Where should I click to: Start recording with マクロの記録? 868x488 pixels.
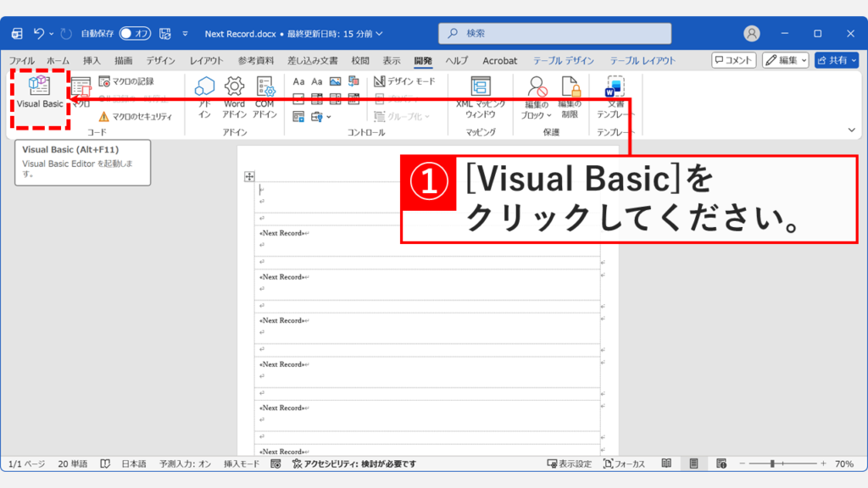pyautogui.click(x=127, y=80)
